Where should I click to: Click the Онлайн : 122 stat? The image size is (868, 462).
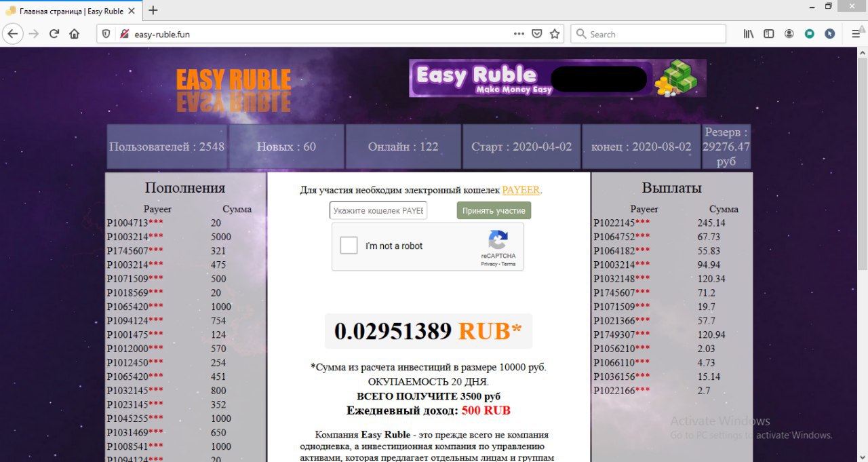(403, 147)
